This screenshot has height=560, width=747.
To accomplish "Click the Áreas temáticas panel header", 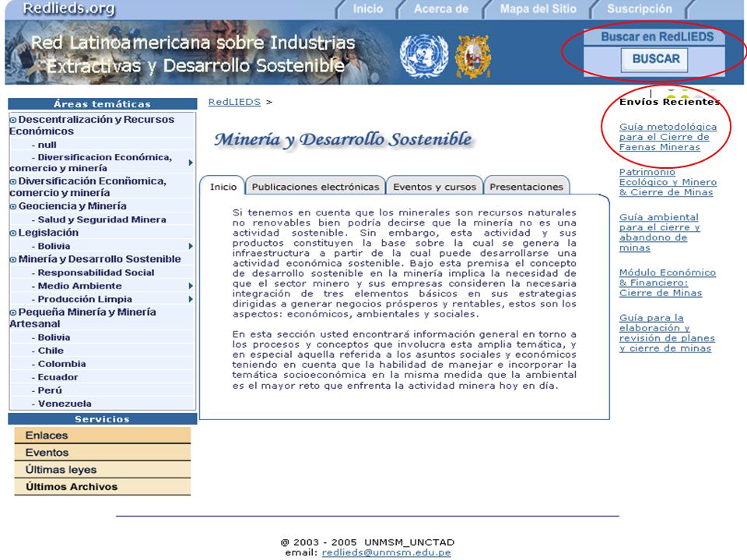I will (x=103, y=103).
